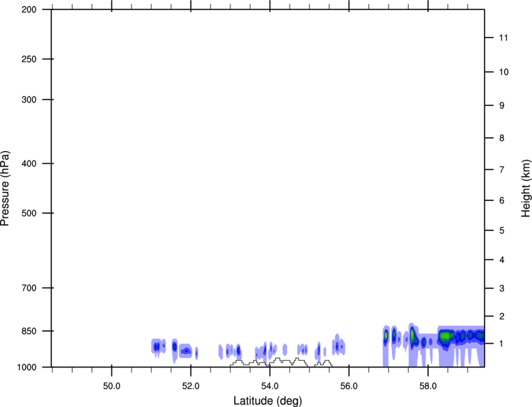The height and width of the screenshot is (407, 532).
Task: Click height tick label 5
Action: 502,230
